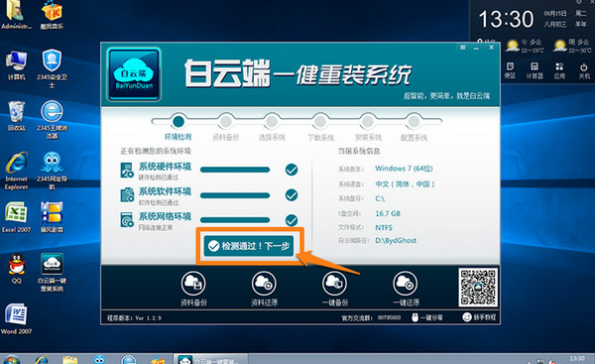Click the 白云端 taskbar window button
595x364 pixels.
pyautogui.click(x=210, y=359)
